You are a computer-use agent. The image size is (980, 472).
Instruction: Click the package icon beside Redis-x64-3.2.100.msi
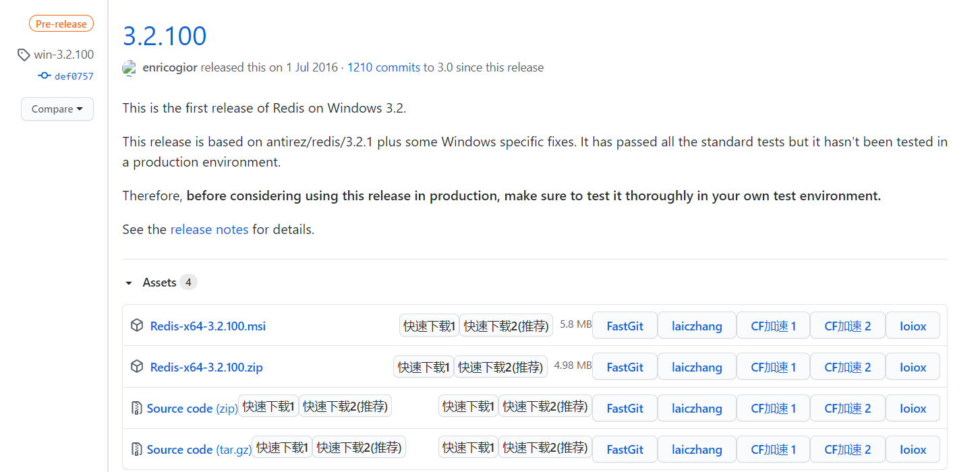click(x=137, y=326)
